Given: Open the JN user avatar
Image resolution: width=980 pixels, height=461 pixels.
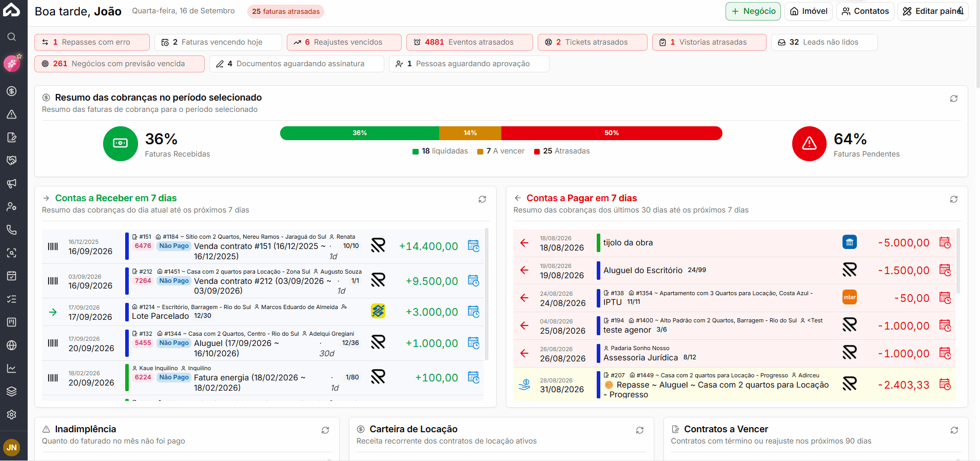Looking at the screenshot, I should coord(11,447).
